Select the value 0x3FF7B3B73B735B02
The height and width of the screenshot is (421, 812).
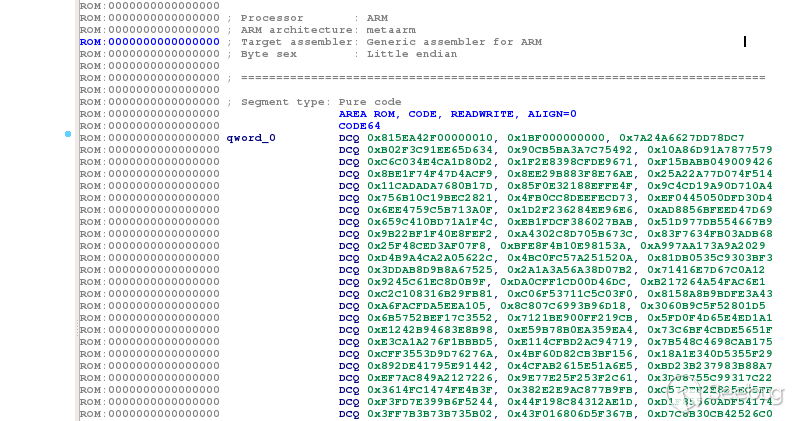click(430, 414)
